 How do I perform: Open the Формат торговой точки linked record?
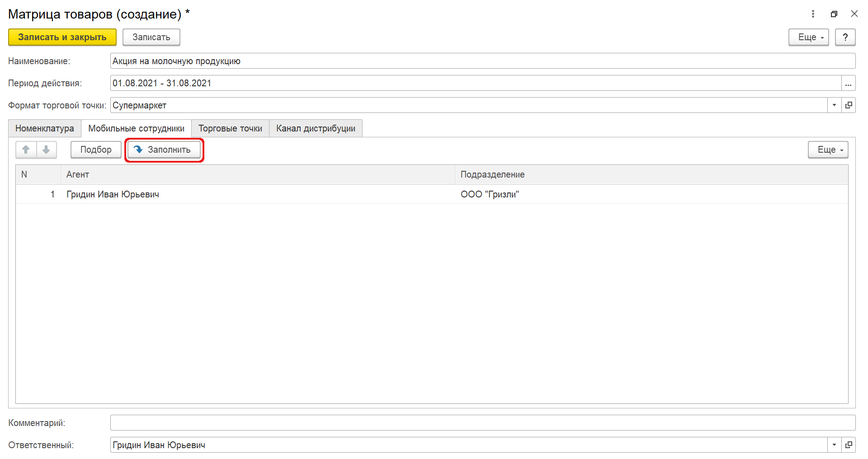click(x=849, y=105)
